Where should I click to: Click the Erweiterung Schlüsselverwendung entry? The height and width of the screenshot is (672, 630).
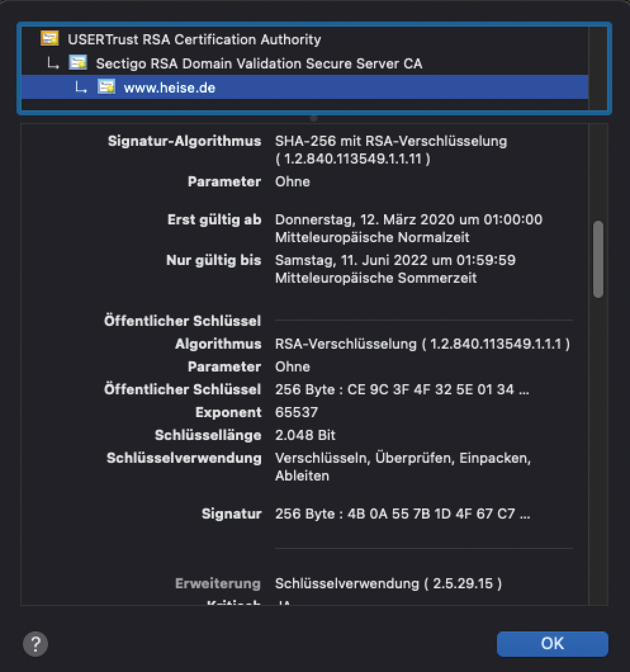(388, 584)
